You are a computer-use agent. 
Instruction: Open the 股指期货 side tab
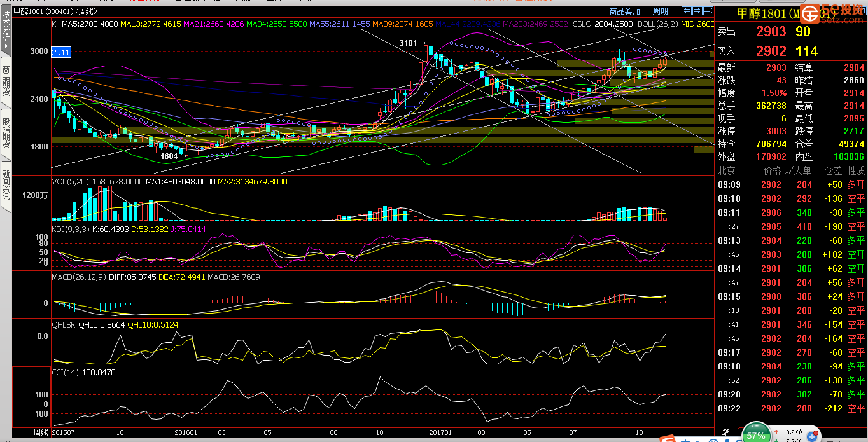pos(6,134)
